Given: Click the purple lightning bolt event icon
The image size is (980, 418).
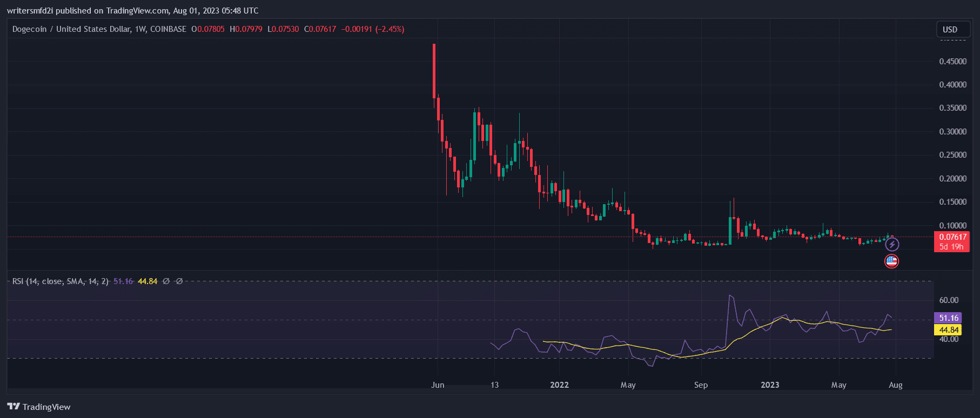Looking at the screenshot, I should point(892,245).
